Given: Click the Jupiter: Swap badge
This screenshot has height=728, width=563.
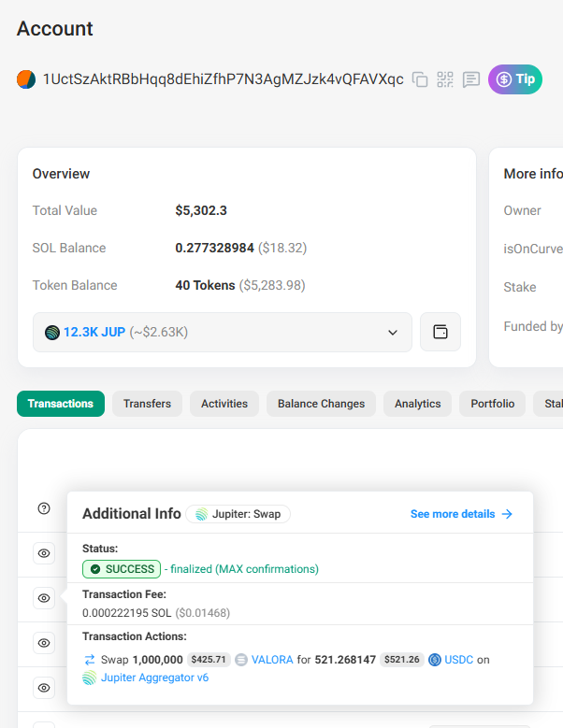Looking at the screenshot, I should pyautogui.click(x=238, y=514).
